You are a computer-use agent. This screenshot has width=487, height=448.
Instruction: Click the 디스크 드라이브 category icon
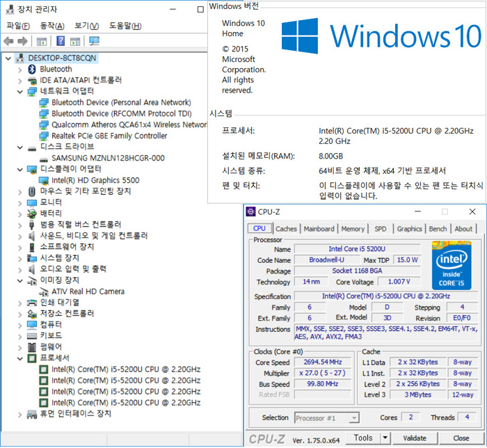32,149
